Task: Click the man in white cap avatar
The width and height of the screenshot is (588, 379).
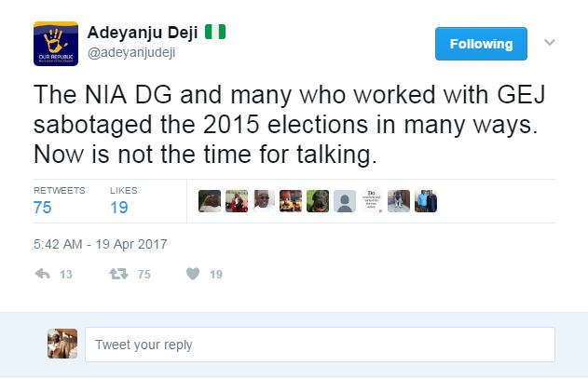Action: coord(264,201)
